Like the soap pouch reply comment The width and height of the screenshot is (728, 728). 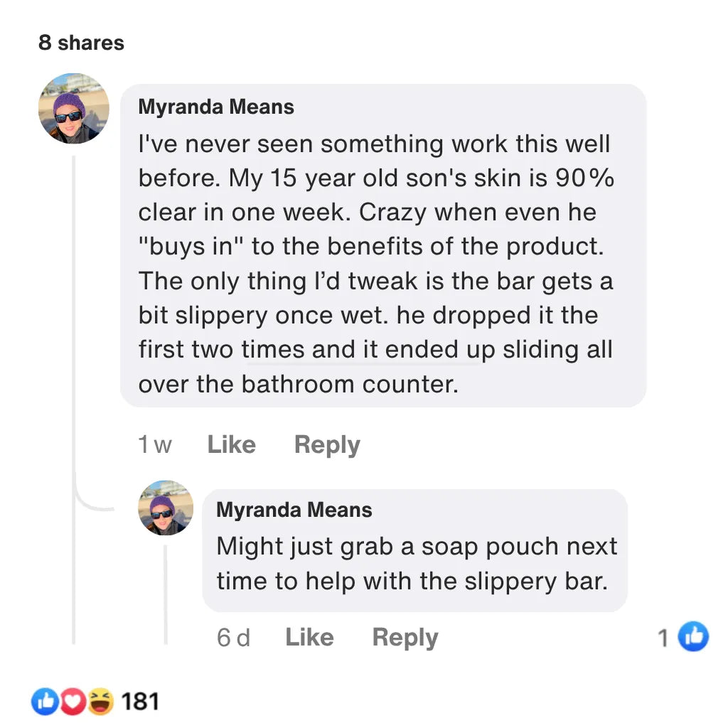(309, 638)
